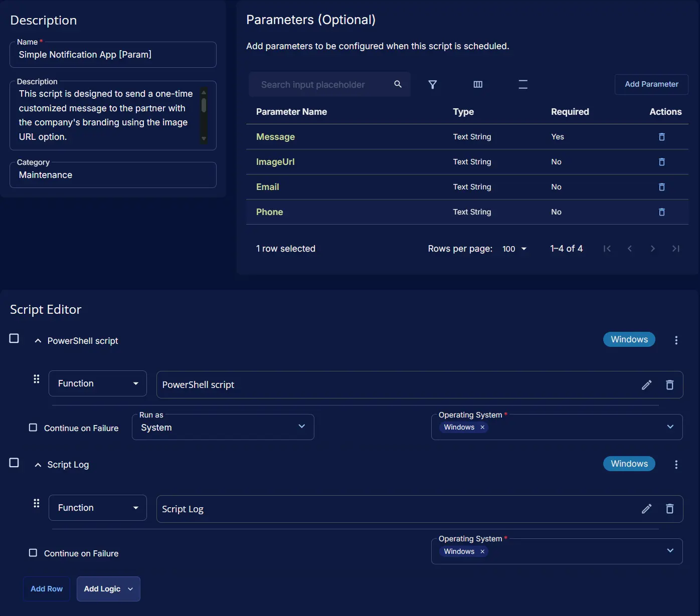Screen dimensions: 700x616
Task: Delete the Script Log function row
Action: 669,509
